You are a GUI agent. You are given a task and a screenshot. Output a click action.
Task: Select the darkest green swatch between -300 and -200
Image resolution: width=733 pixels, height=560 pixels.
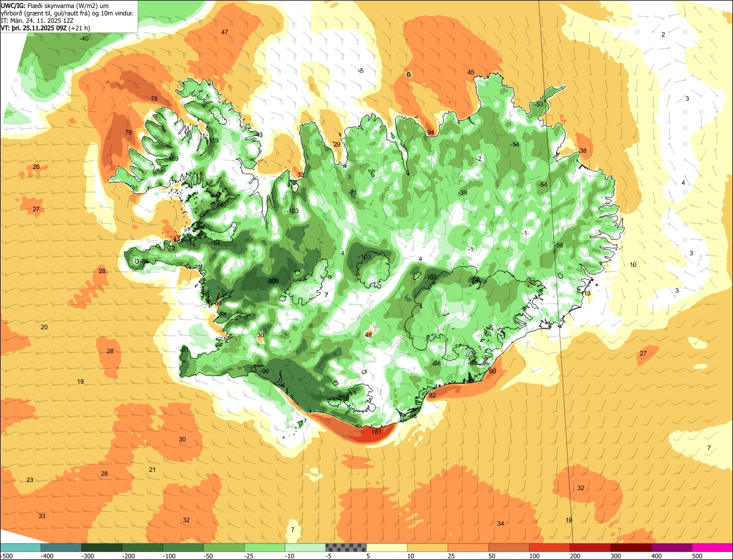click(101, 547)
